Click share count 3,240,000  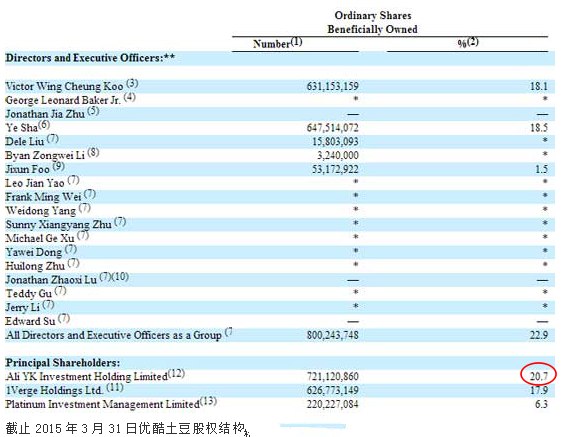tap(338, 155)
